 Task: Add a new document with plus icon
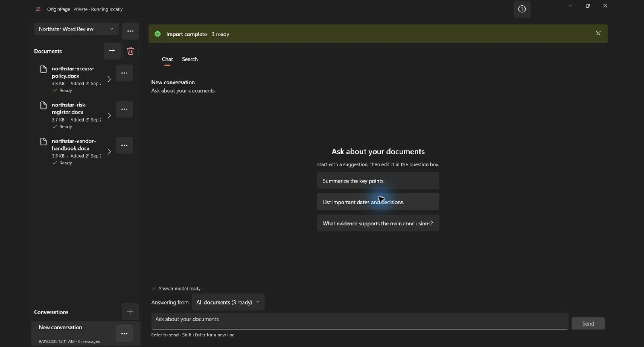tap(112, 51)
